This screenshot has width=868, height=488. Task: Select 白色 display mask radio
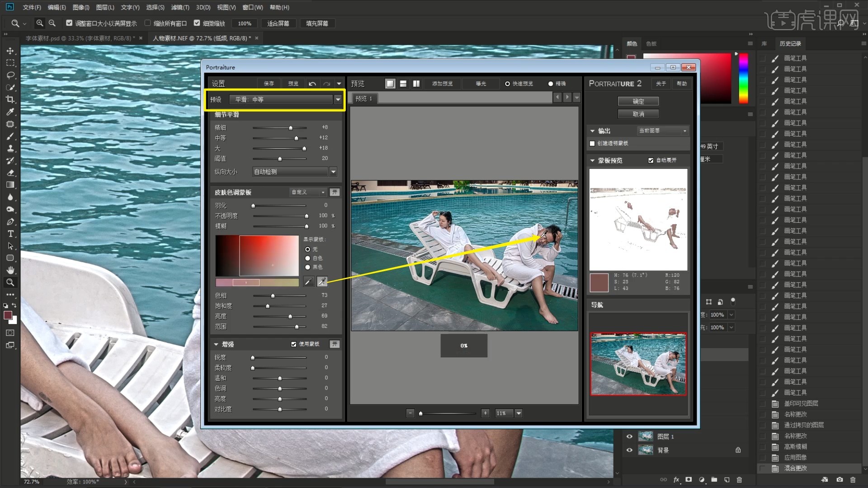click(308, 258)
